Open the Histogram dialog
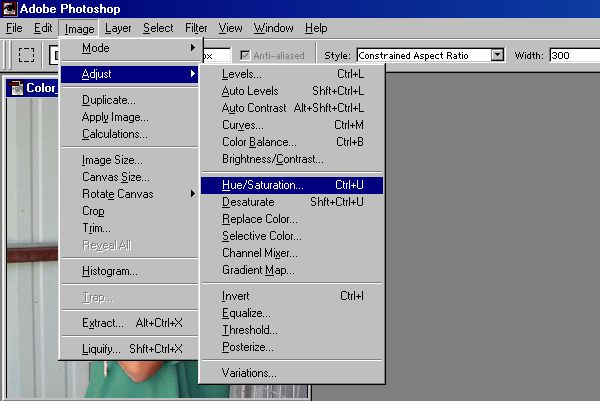Screen dimensions: 600x401 [130, 271]
